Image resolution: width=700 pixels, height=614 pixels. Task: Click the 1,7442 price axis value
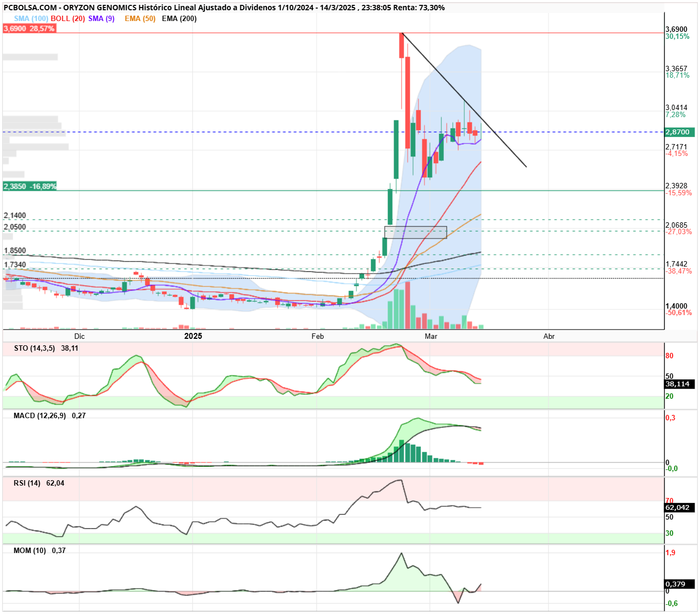click(x=677, y=264)
